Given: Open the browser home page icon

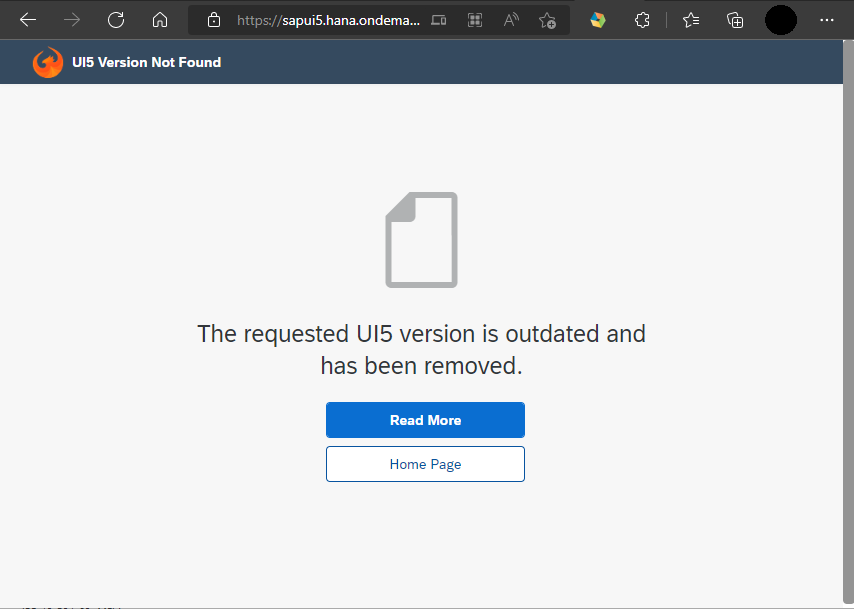Looking at the screenshot, I should point(160,20).
